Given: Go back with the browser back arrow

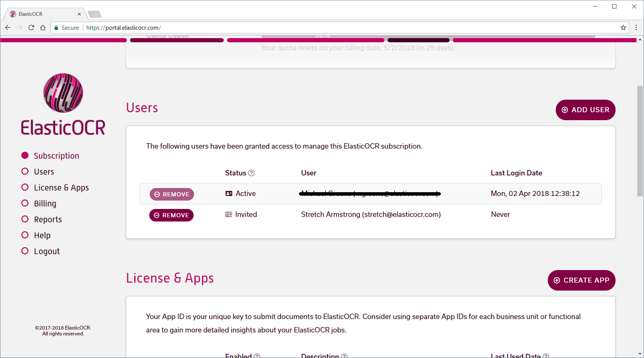Looking at the screenshot, I should [8, 28].
